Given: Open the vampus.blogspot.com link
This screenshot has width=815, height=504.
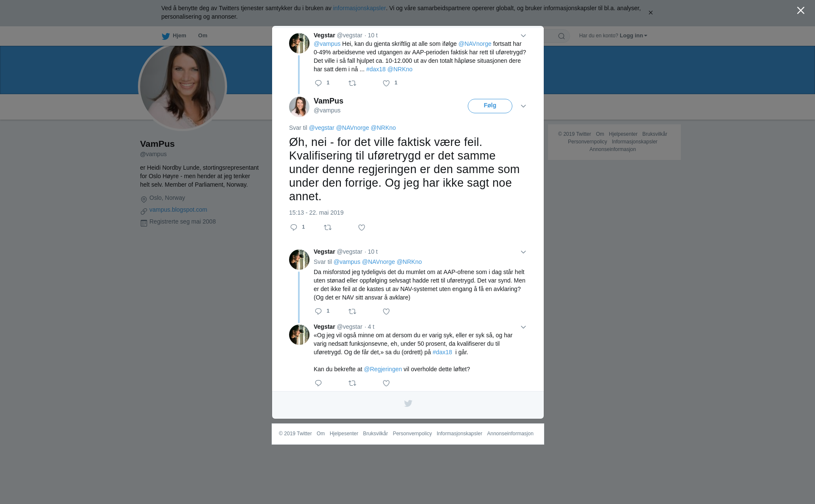Looking at the screenshot, I should (x=178, y=210).
